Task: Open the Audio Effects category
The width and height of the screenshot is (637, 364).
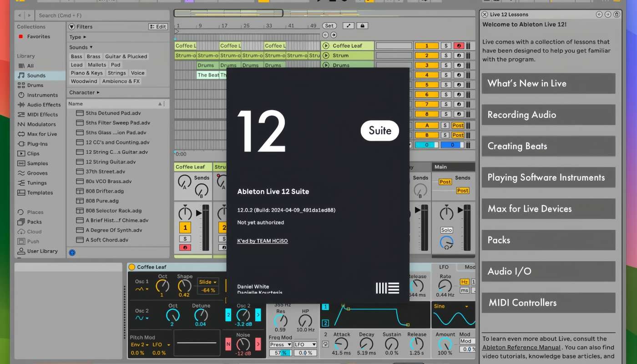Action: (44, 105)
